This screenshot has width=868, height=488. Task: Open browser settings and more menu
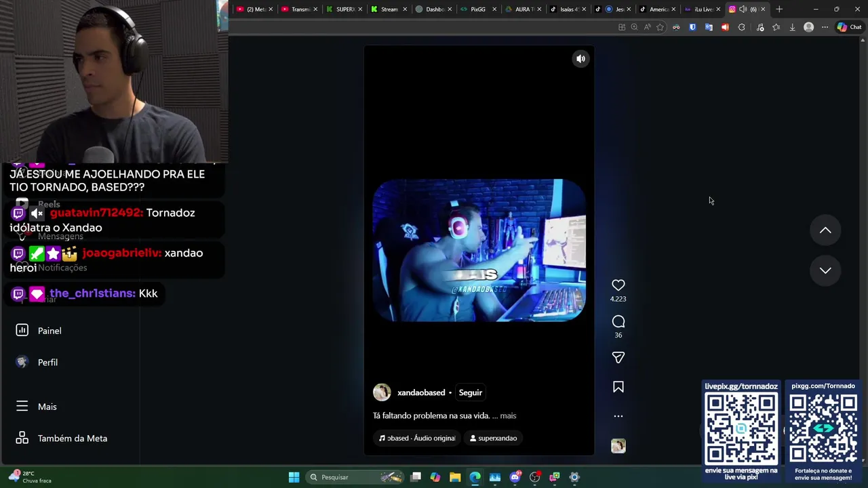pyautogui.click(x=825, y=27)
